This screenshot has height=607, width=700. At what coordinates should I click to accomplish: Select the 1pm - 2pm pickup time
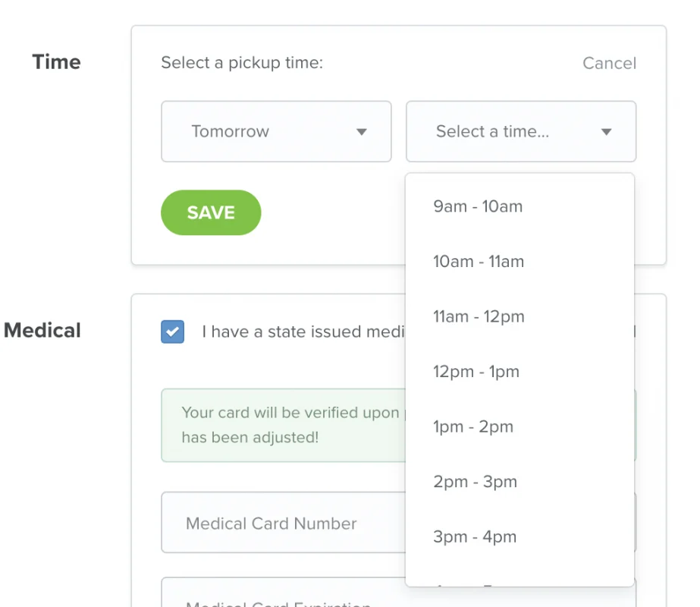click(473, 427)
